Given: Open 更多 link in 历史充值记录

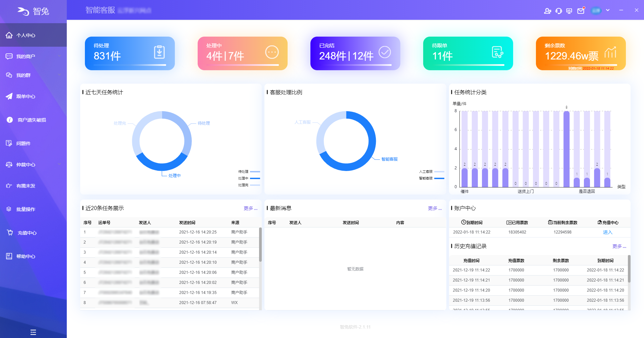Looking at the screenshot, I should point(619,246).
